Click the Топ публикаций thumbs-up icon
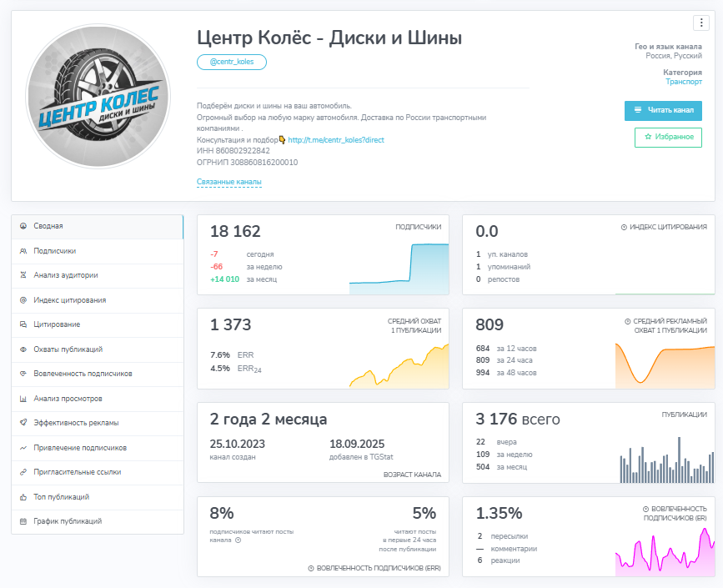 pyautogui.click(x=23, y=497)
